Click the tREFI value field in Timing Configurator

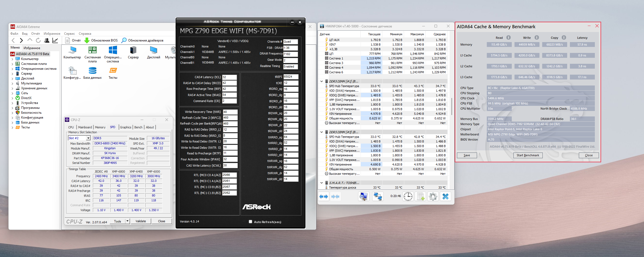pos(291,77)
